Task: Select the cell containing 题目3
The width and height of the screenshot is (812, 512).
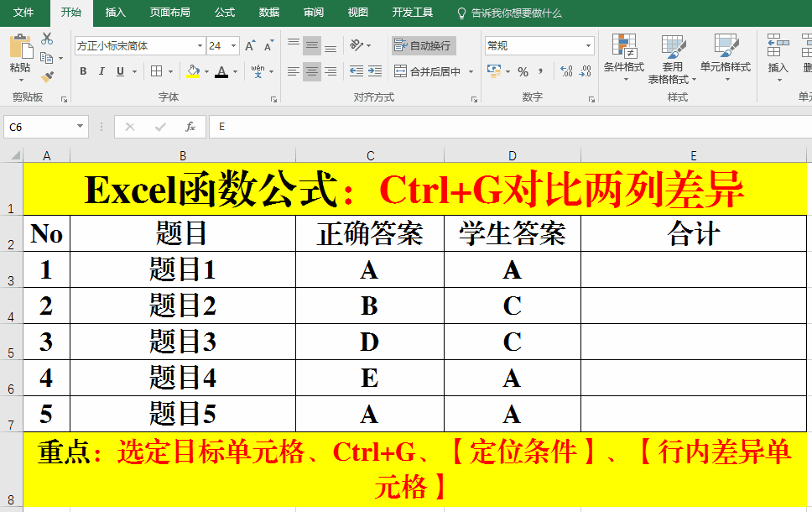Action: [x=183, y=342]
